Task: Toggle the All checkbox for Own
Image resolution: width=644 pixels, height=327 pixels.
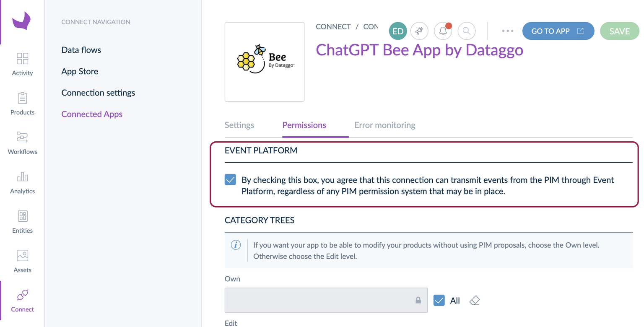Action: pyautogui.click(x=439, y=300)
